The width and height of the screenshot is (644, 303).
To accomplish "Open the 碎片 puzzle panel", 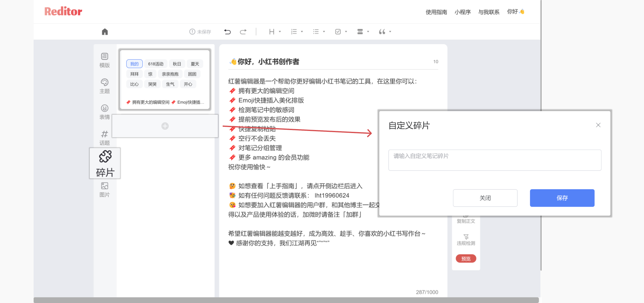I will pos(105,163).
